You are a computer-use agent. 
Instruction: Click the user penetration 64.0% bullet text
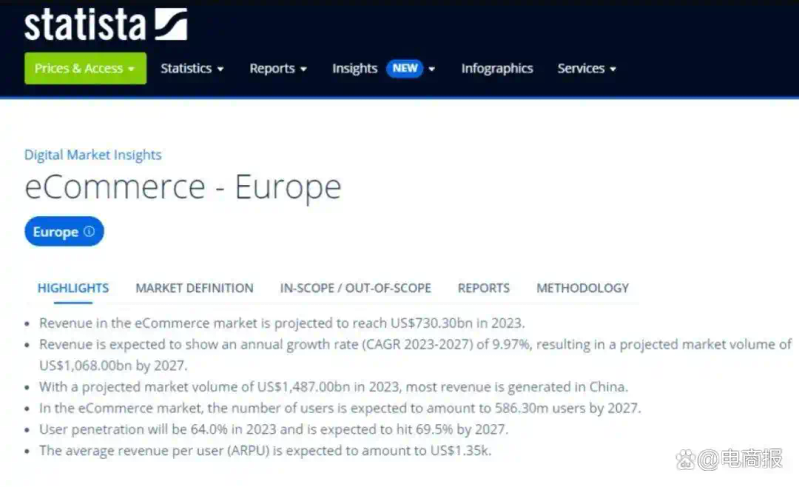[273, 429]
